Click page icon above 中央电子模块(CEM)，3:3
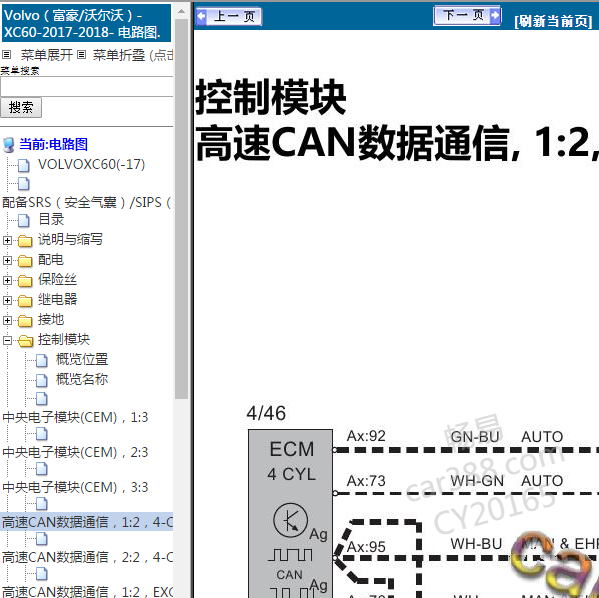599x598 pixels. click(x=42, y=469)
